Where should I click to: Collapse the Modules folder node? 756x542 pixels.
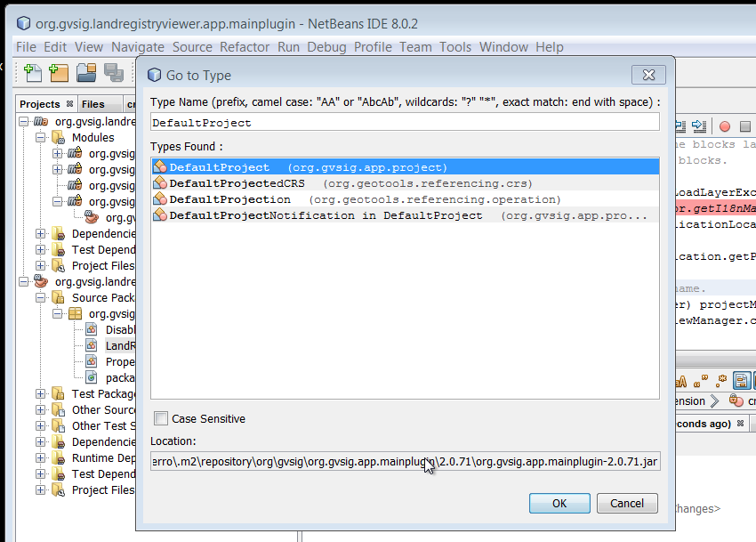[41, 138]
